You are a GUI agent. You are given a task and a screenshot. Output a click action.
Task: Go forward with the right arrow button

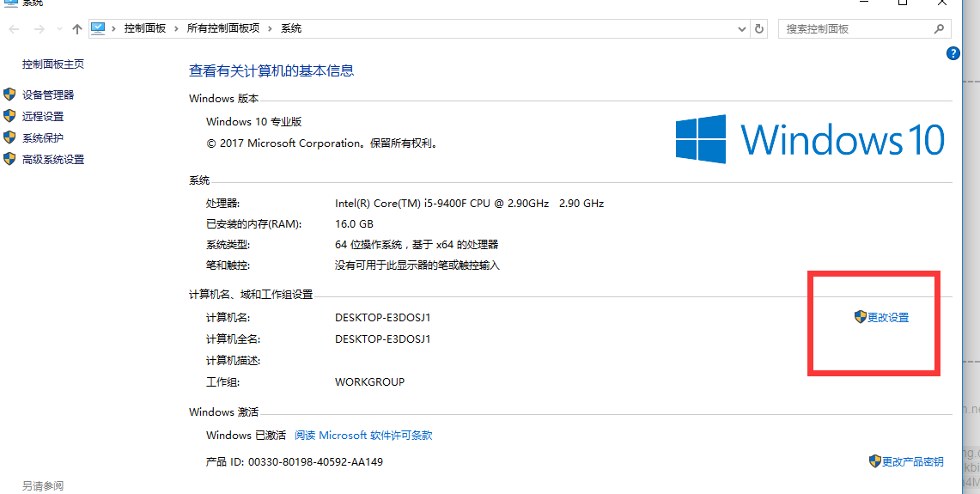[x=39, y=28]
